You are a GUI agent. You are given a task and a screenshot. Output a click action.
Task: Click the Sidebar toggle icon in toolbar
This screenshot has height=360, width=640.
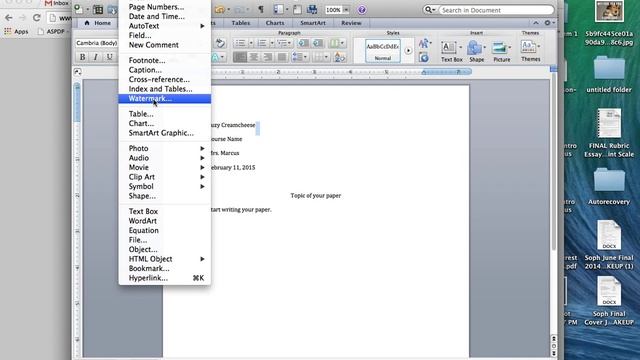(278, 9)
